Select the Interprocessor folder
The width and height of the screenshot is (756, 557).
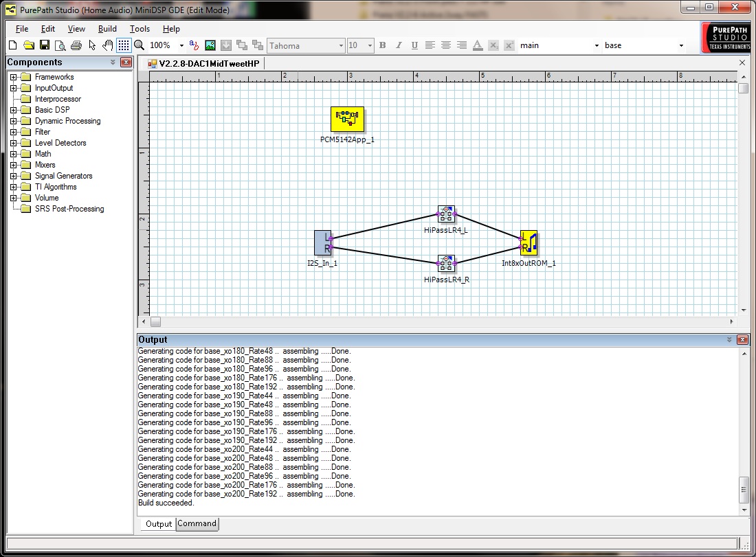[x=58, y=100]
